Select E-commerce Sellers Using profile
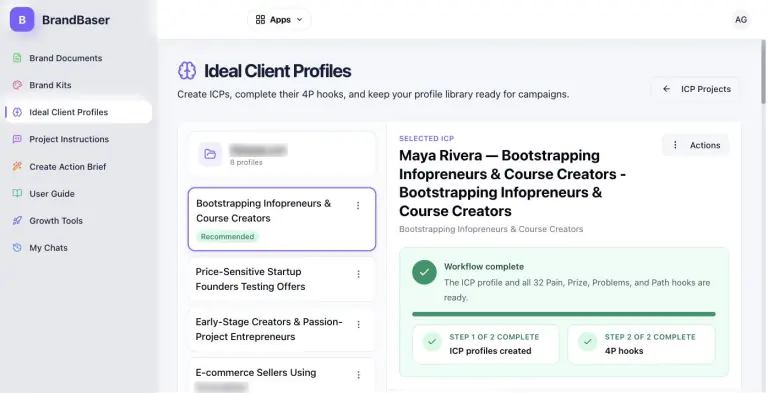Viewport: 768px width, 393px height. point(282,376)
